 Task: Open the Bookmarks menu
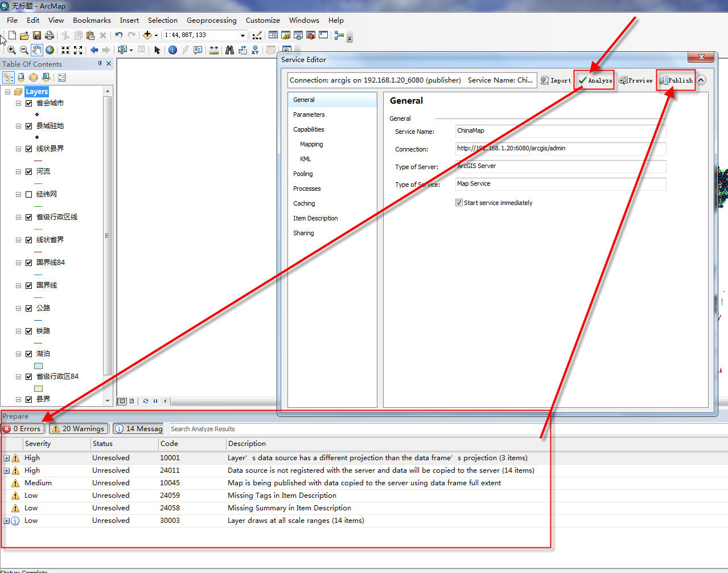tap(92, 20)
